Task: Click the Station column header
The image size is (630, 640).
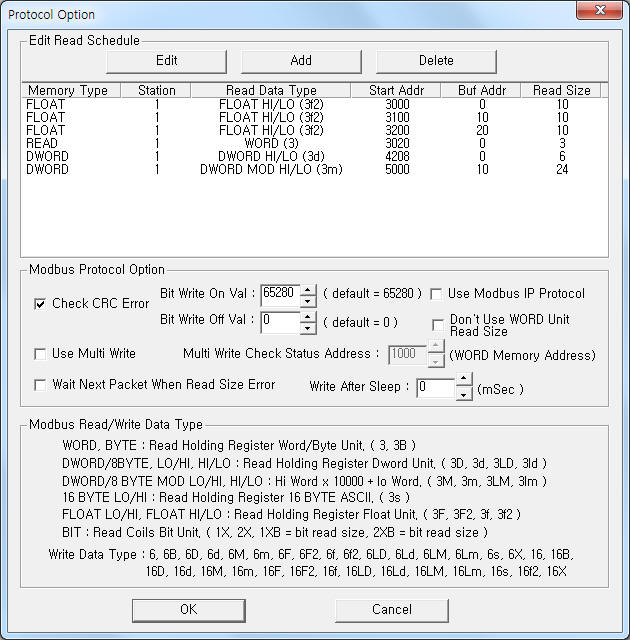Action: [156, 90]
